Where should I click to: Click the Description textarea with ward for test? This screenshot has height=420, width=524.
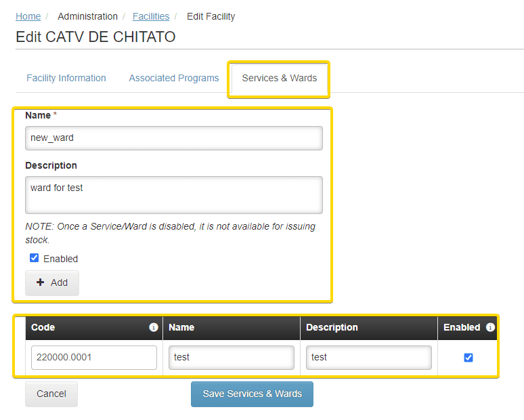pyautogui.click(x=174, y=195)
